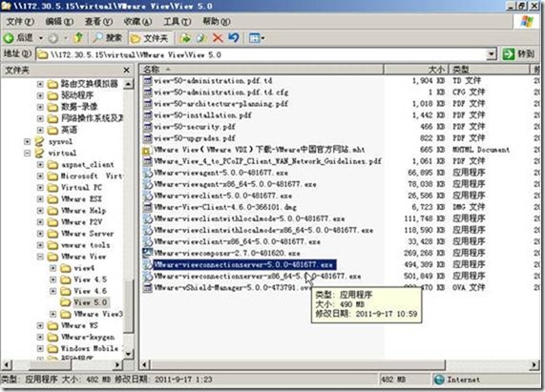Click VMware-viewclientwithlocalmode-5.0.0-481677.exe icon
The image size is (545, 392).
[x=148, y=218]
